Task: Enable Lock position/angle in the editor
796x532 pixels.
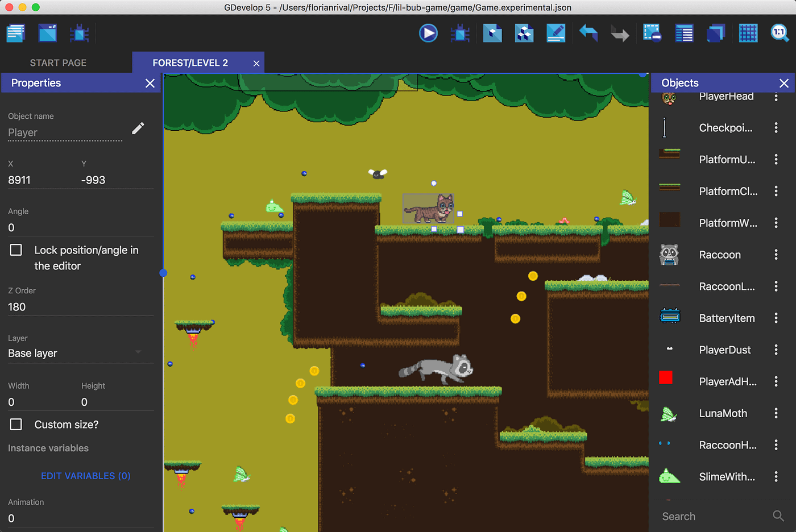Action: [15, 250]
